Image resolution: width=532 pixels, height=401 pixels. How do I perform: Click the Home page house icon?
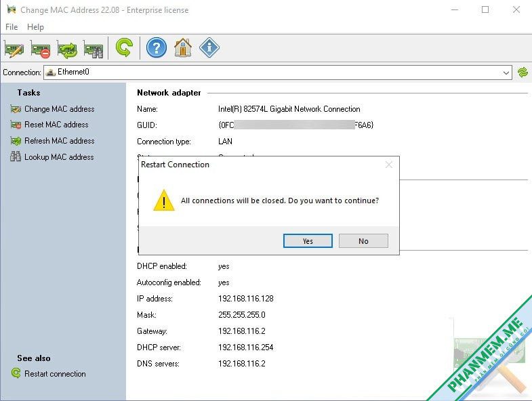click(183, 47)
